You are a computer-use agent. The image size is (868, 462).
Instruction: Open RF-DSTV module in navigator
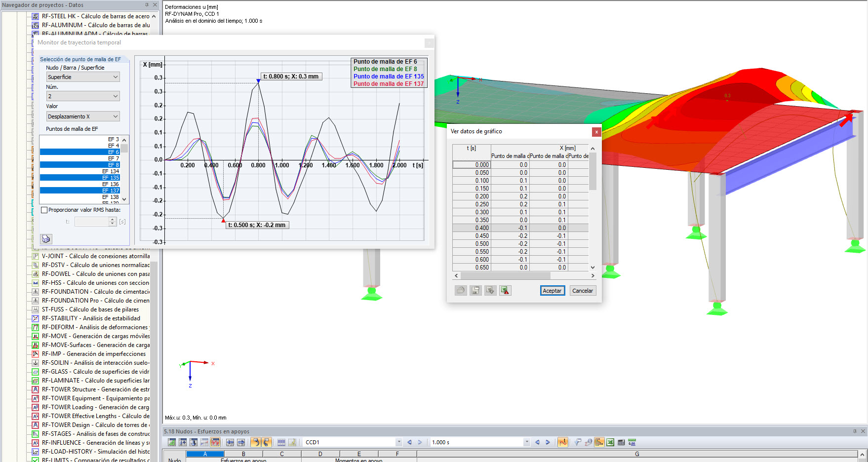[95, 265]
